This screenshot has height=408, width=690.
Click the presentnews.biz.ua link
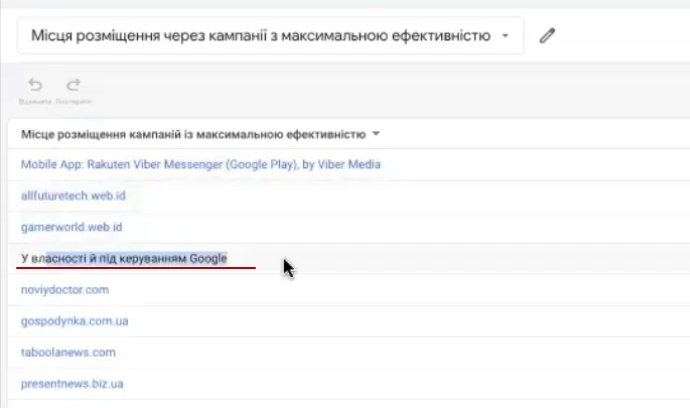(72, 383)
